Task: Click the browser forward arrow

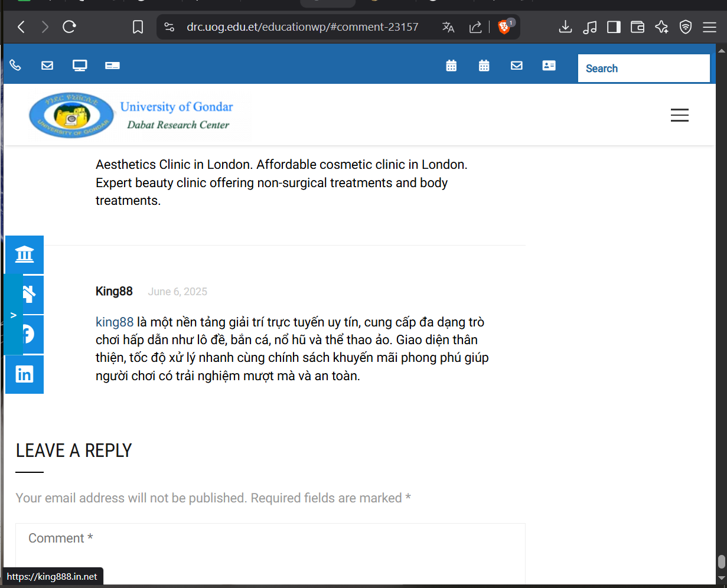Action: coord(45,27)
